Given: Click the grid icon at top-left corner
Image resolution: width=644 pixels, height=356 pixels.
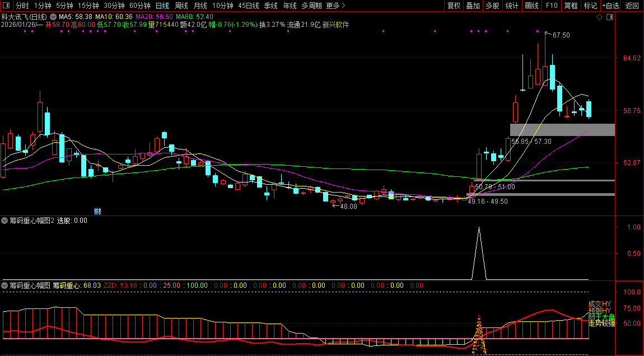Looking at the screenshot, I should (x=6, y=6).
